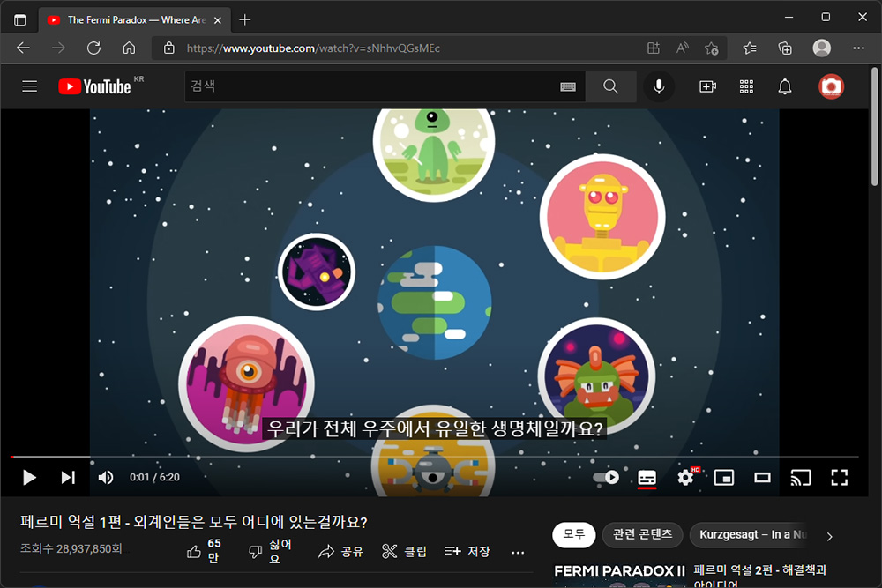View site info via lock icon
The height and width of the screenshot is (588, 882).
coord(168,48)
